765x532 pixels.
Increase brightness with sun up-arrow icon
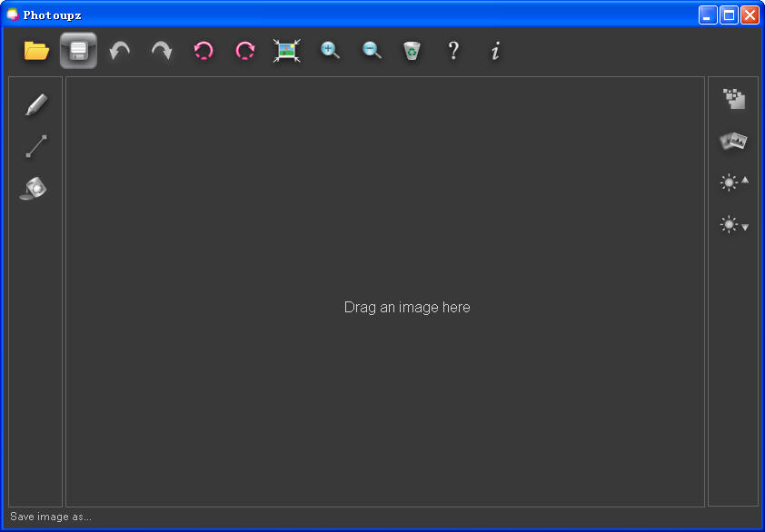tap(734, 182)
